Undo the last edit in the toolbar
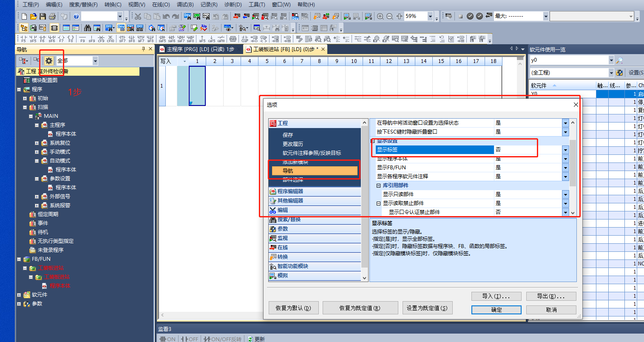The image size is (644, 342). (x=166, y=16)
